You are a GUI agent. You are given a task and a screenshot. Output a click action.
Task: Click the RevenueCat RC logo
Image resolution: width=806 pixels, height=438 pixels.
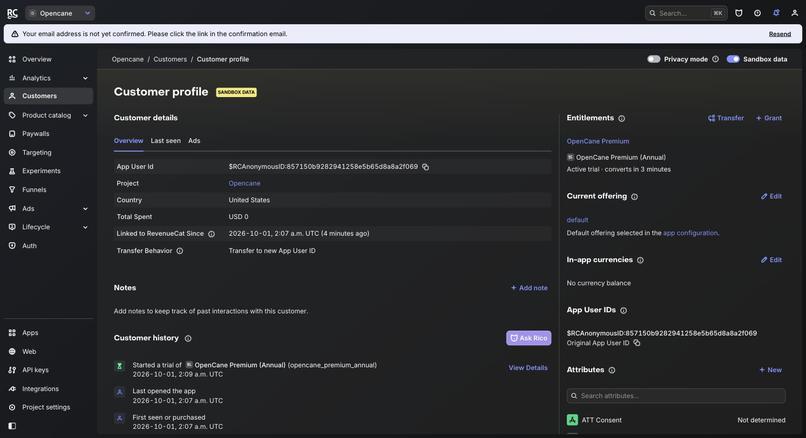(12, 13)
